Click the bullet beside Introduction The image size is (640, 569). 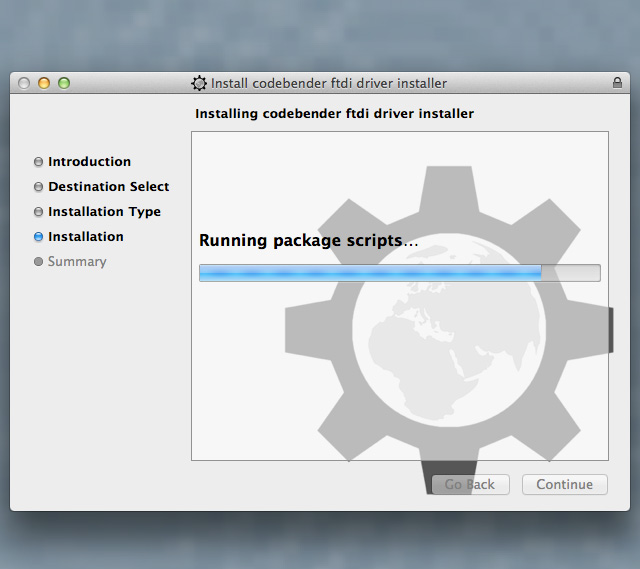click(39, 162)
